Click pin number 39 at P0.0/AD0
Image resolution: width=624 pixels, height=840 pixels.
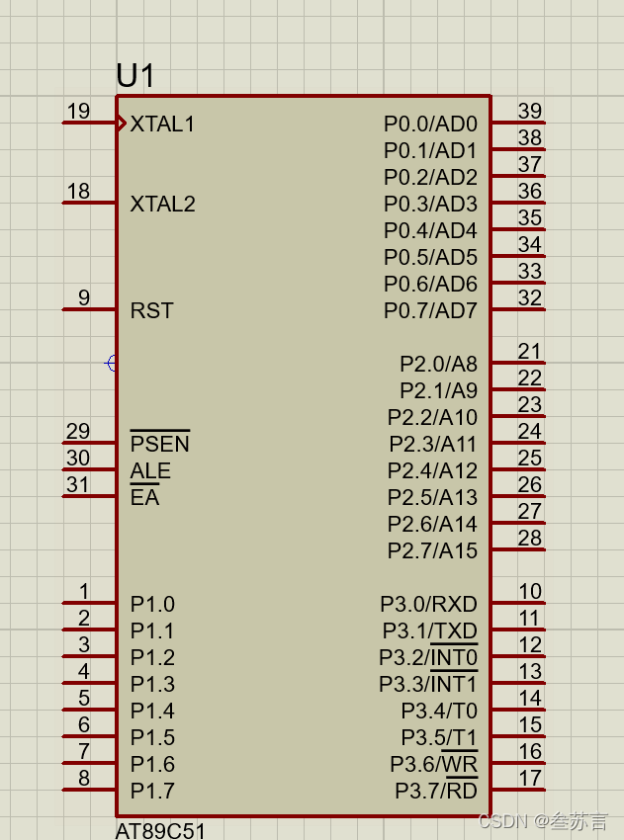(530, 112)
